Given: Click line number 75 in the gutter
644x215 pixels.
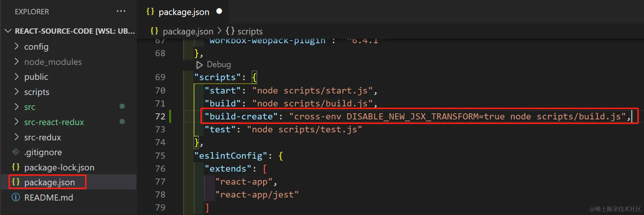Looking at the screenshot, I should pyautogui.click(x=160, y=156).
